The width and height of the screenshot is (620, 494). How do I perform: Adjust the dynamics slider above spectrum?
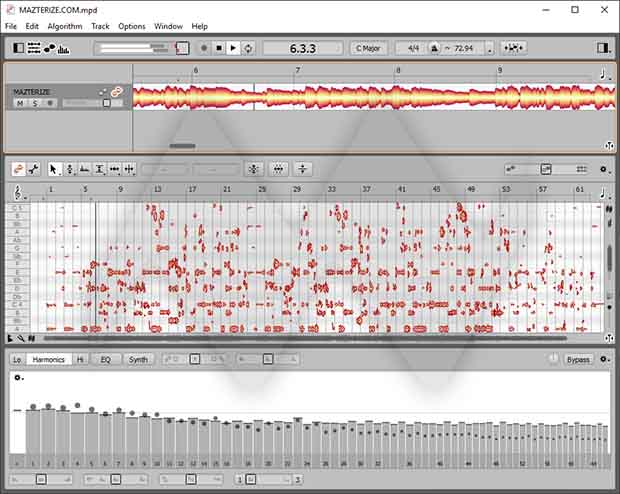267,359
